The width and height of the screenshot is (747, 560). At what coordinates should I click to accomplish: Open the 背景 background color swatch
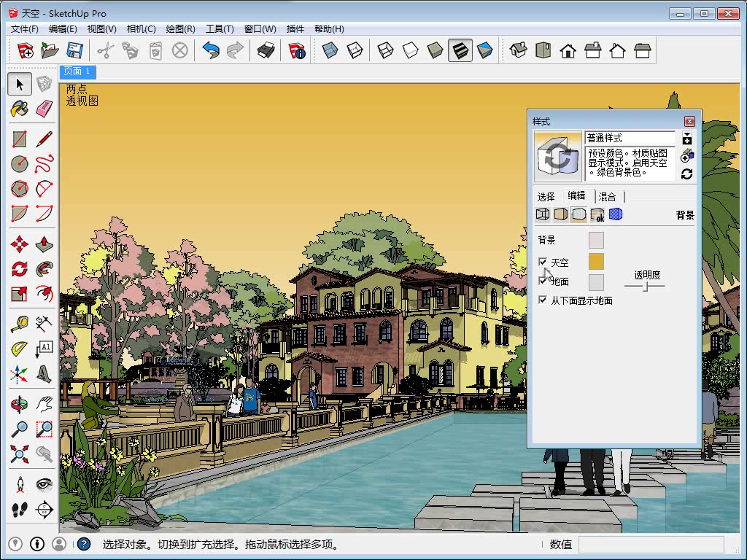[596, 240]
